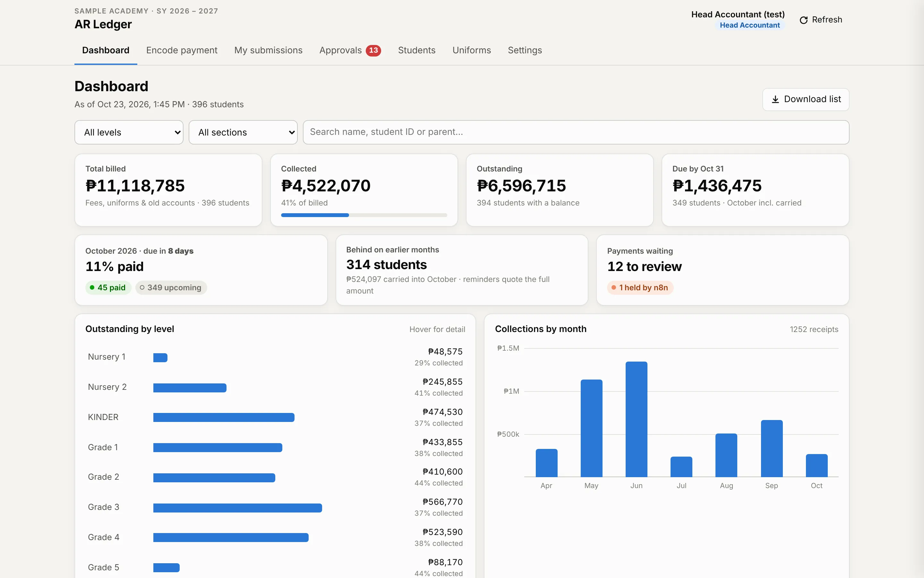
Task: Click the 1 held by n8n pill
Action: click(640, 287)
